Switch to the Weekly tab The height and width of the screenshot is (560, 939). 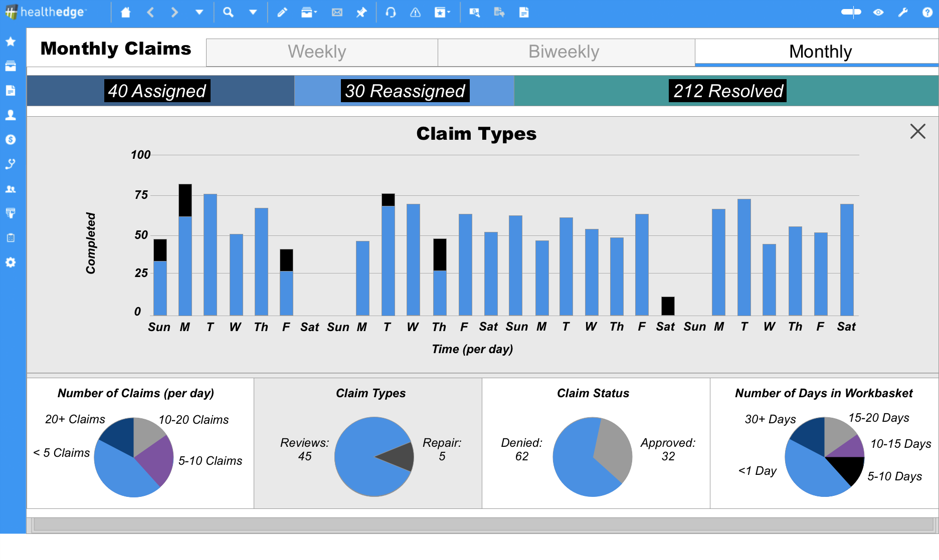pos(322,52)
